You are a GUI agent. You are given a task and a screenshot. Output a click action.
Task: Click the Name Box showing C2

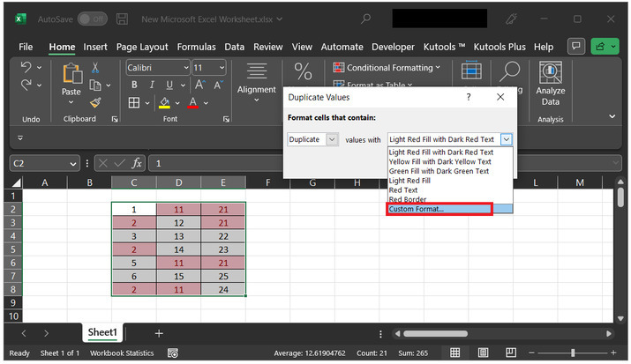pos(39,164)
